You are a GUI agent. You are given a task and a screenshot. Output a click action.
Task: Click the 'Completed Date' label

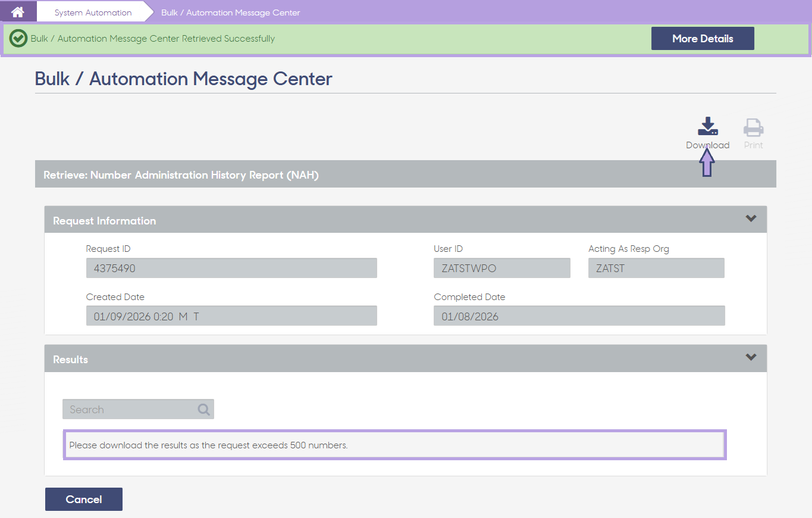point(469,297)
